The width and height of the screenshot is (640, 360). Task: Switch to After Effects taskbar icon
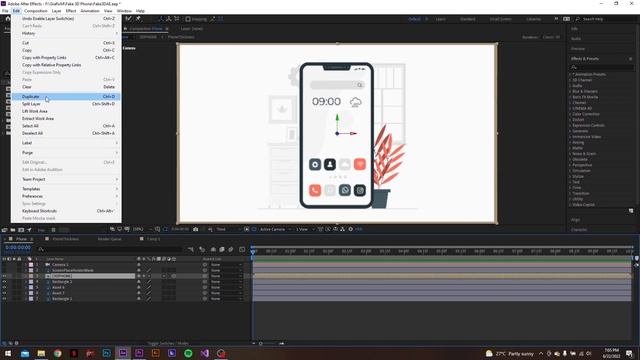(x=123, y=353)
